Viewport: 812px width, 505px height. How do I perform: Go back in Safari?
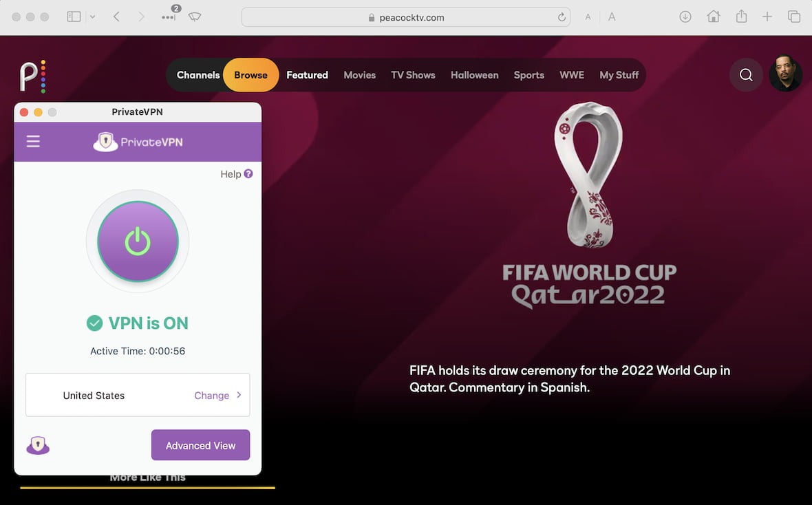pyautogui.click(x=117, y=17)
